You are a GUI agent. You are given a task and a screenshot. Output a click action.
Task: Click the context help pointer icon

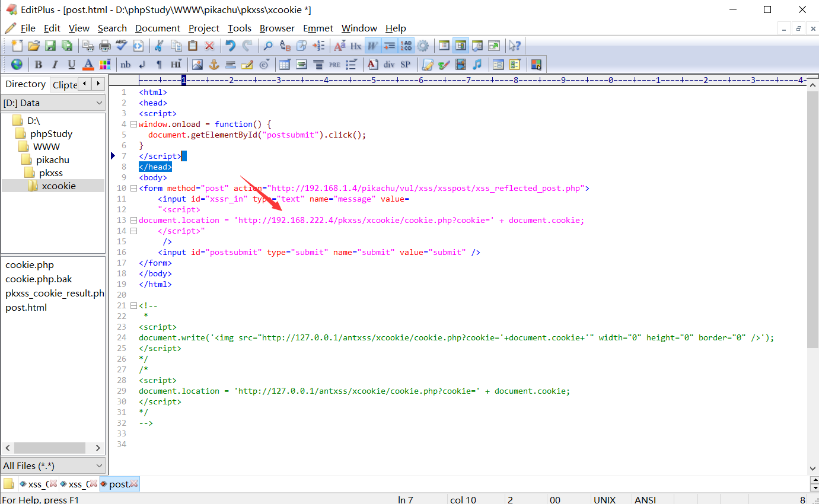(515, 46)
